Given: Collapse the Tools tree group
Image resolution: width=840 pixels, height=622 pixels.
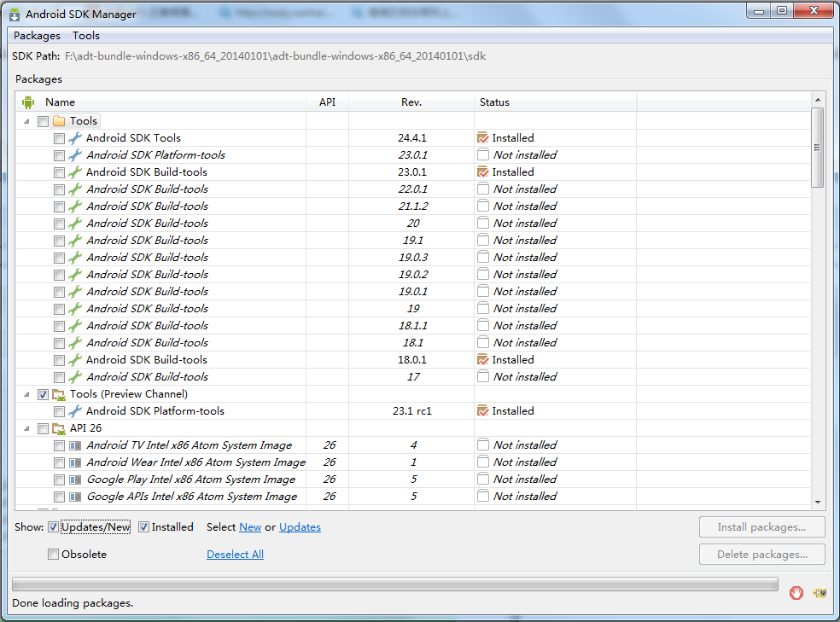Looking at the screenshot, I should coord(26,121).
